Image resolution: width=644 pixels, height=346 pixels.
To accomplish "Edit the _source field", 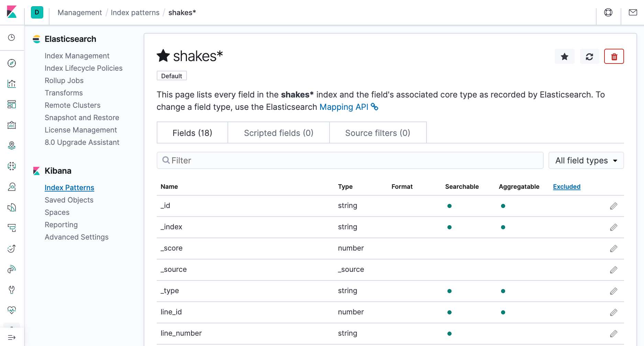I will [x=614, y=270].
